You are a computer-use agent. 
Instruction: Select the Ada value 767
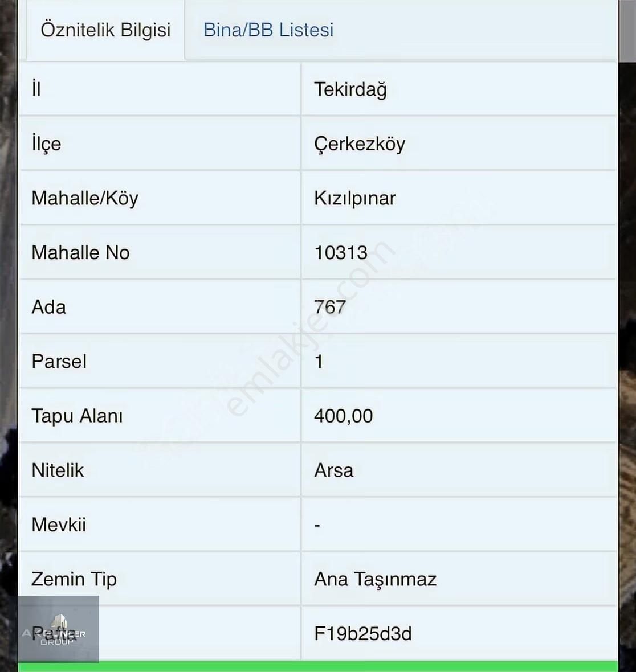[x=330, y=307]
